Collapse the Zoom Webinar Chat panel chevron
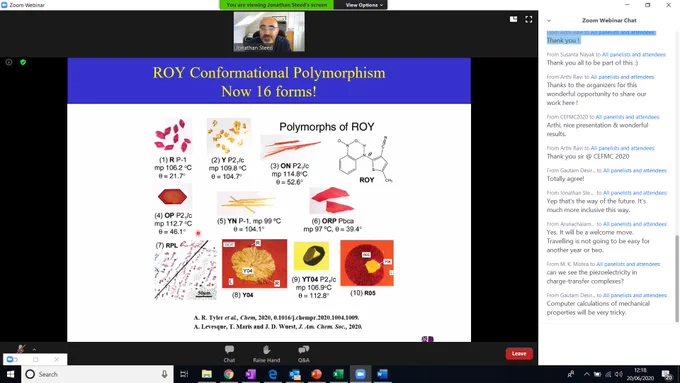680x383 pixels. 549,20
